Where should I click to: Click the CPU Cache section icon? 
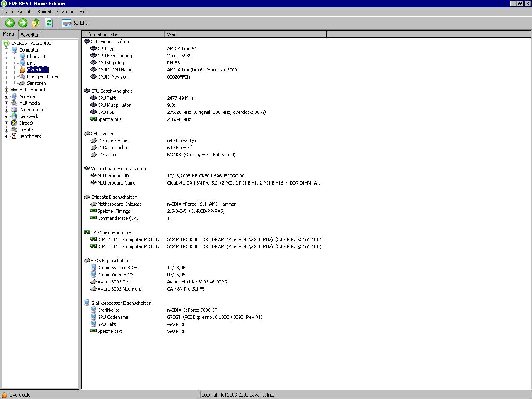tap(87, 133)
